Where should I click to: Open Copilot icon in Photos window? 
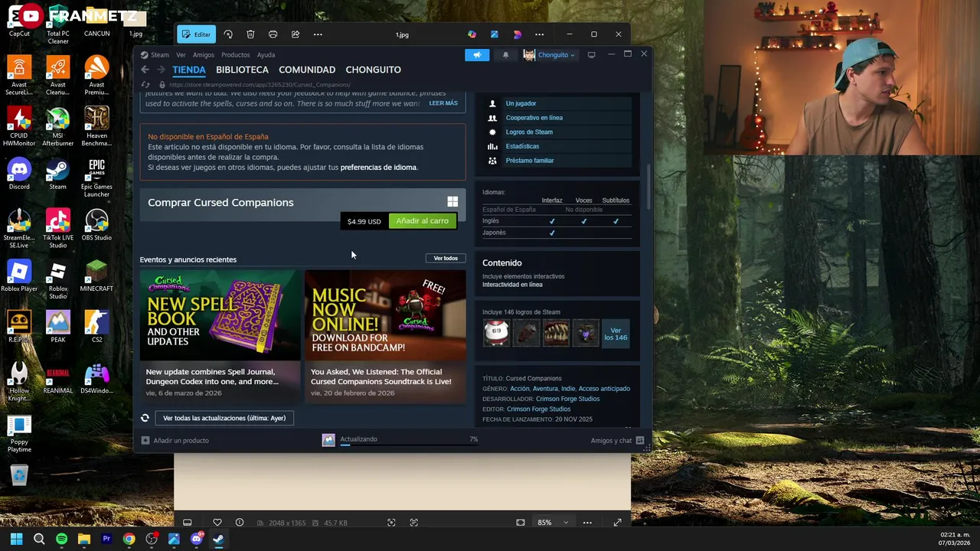pyautogui.click(x=472, y=34)
